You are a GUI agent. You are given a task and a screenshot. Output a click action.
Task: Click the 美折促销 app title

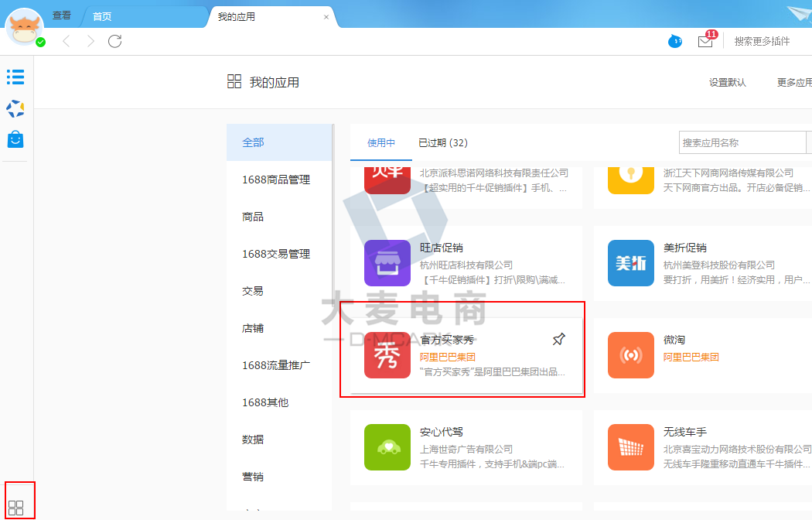(x=684, y=248)
